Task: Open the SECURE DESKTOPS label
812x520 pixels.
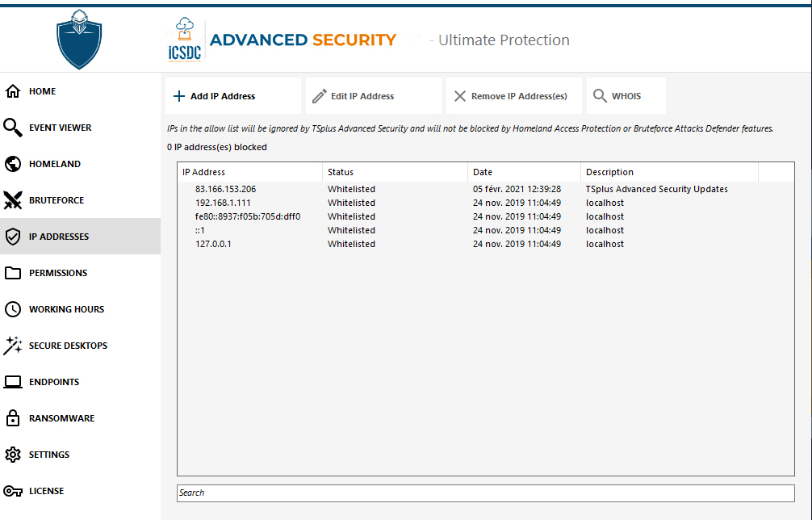Action: [x=69, y=346]
